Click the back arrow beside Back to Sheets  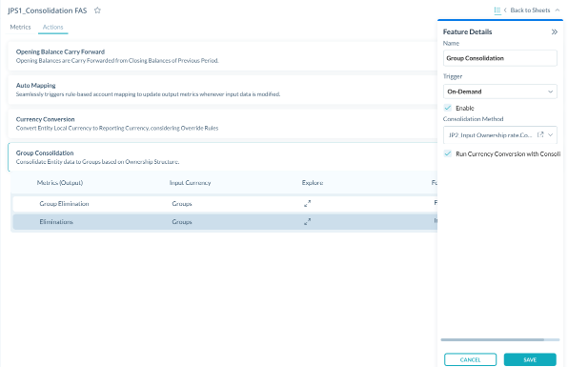click(x=505, y=10)
